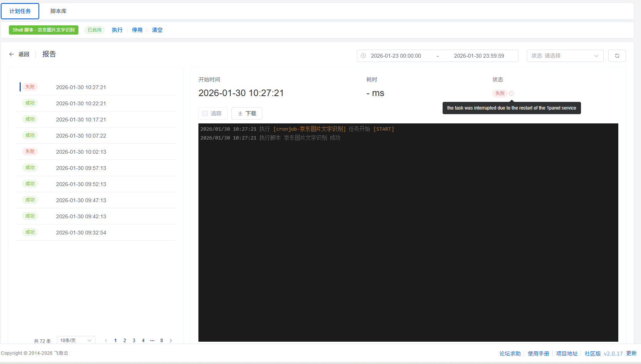
Task: Select the 10:02:13 failed record
Action: (x=81, y=152)
